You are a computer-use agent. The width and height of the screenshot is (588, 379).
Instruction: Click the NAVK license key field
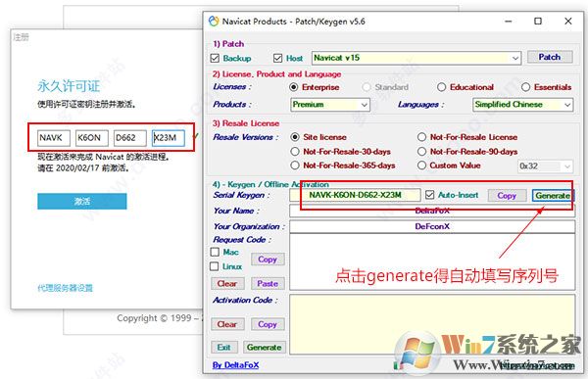[54, 138]
